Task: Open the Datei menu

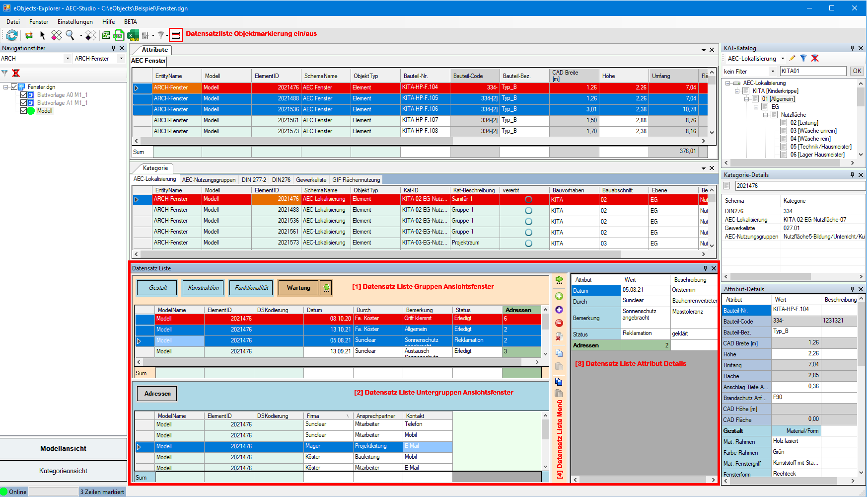Action: click(13, 22)
